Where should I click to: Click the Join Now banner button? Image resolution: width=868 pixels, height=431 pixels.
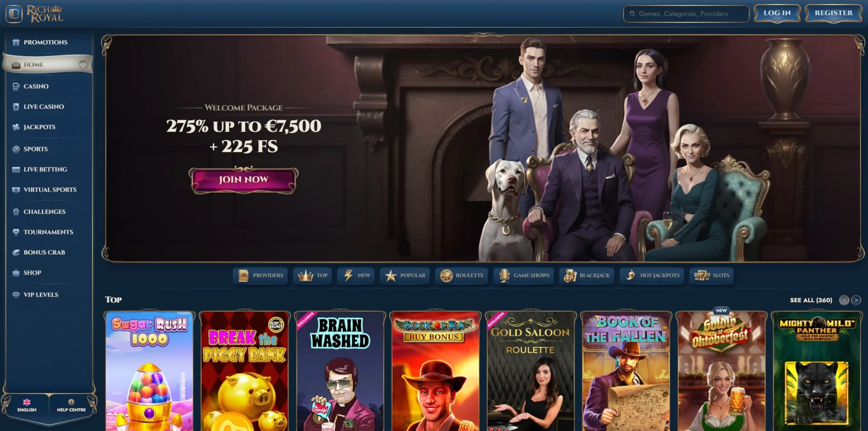244,180
